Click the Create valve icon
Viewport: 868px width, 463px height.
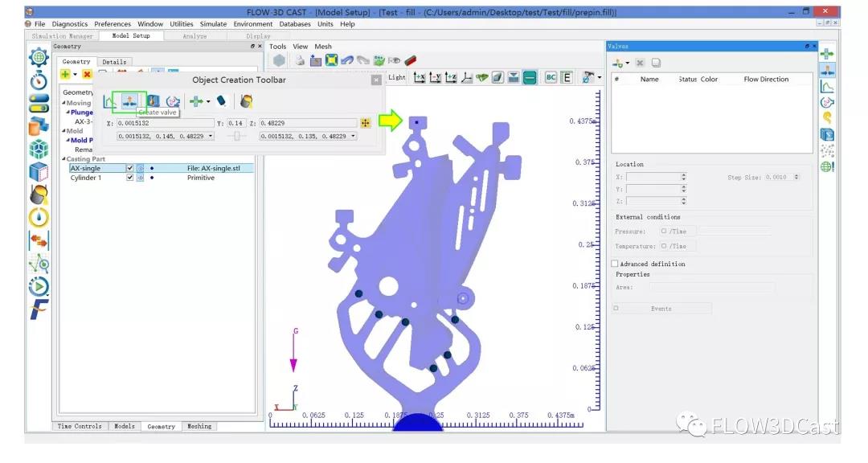pos(129,101)
